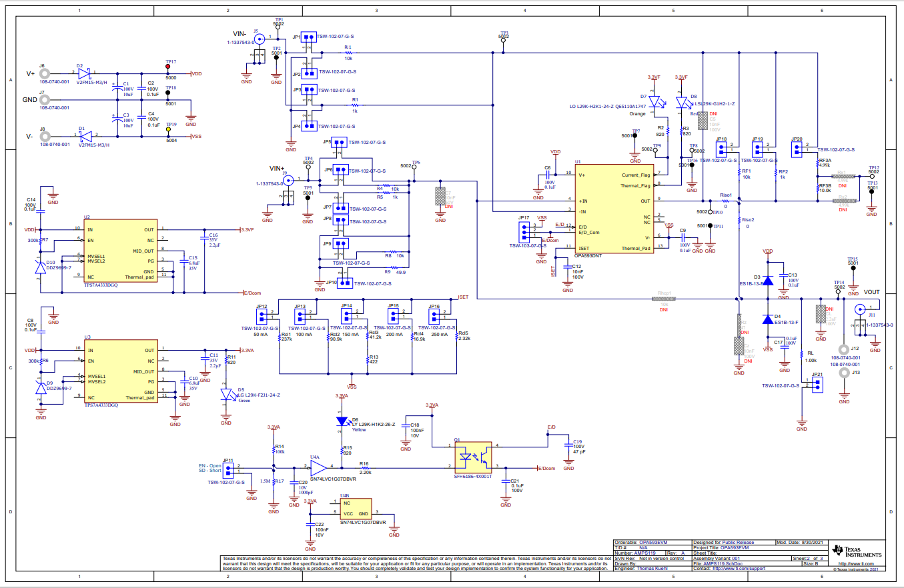Select the J9 VIN+ coax connector symbol
The width and height of the screenshot is (904, 588).
[288, 182]
